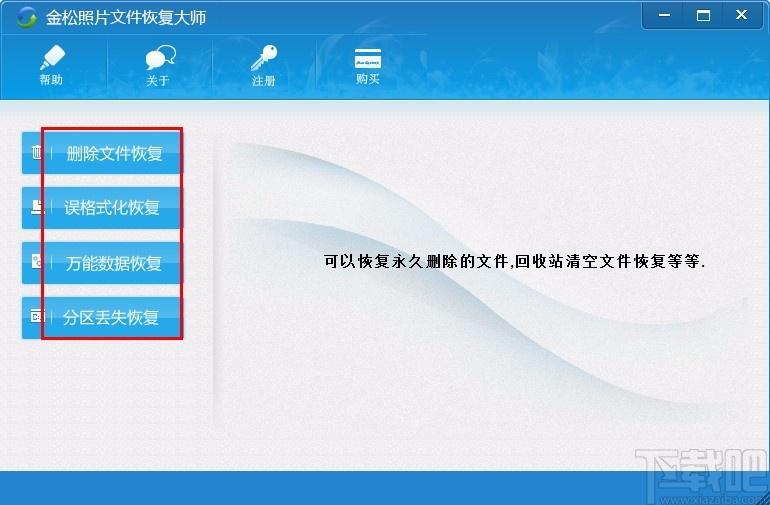Choose 分区丢失恢复 recovery mode
770x505 pixels.
click(x=102, y=317)
